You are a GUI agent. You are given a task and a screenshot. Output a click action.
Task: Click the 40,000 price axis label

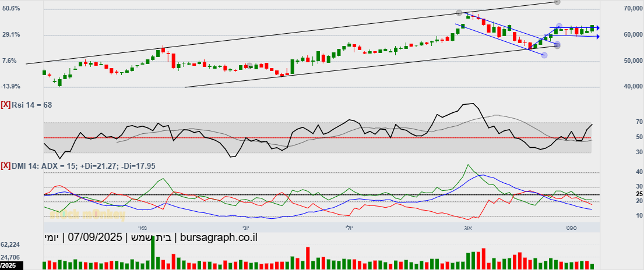632,87
